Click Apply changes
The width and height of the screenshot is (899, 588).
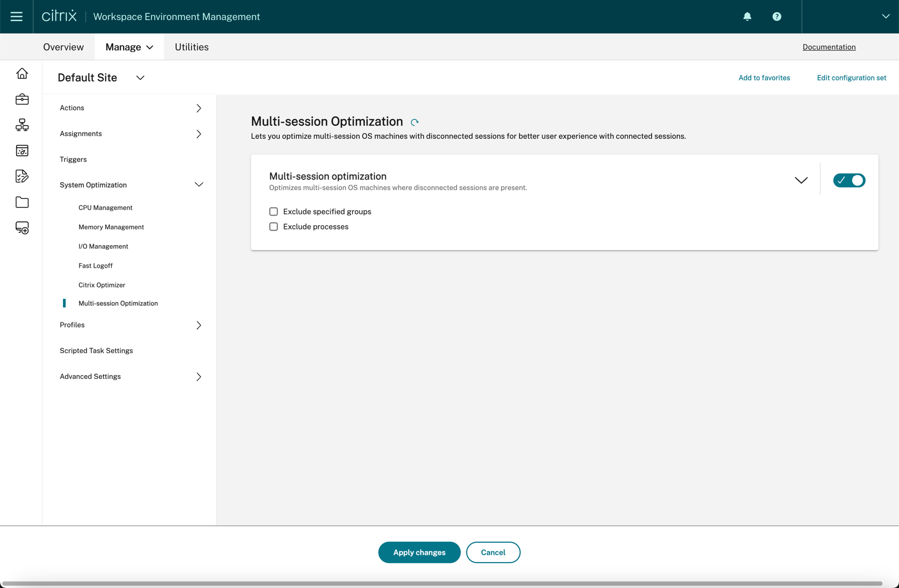(419, 553)
